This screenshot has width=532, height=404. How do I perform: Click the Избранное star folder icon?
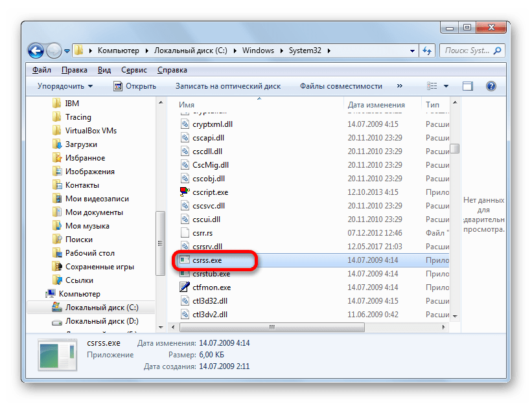(x=57, y=158)
